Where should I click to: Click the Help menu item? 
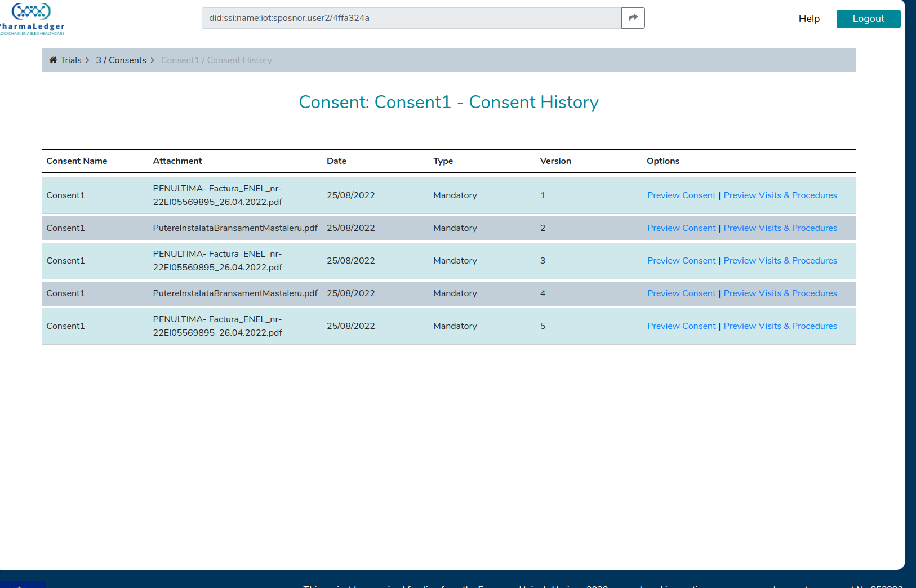(x=809, y=18)
